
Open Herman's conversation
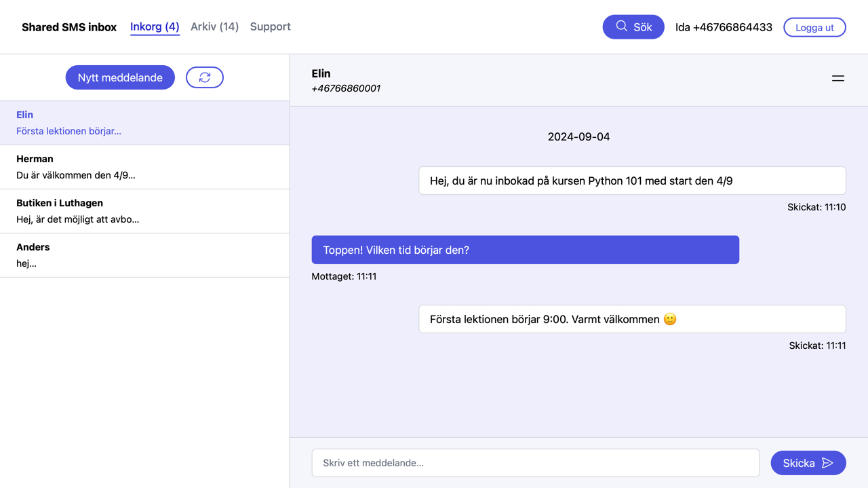coord(144,167)
